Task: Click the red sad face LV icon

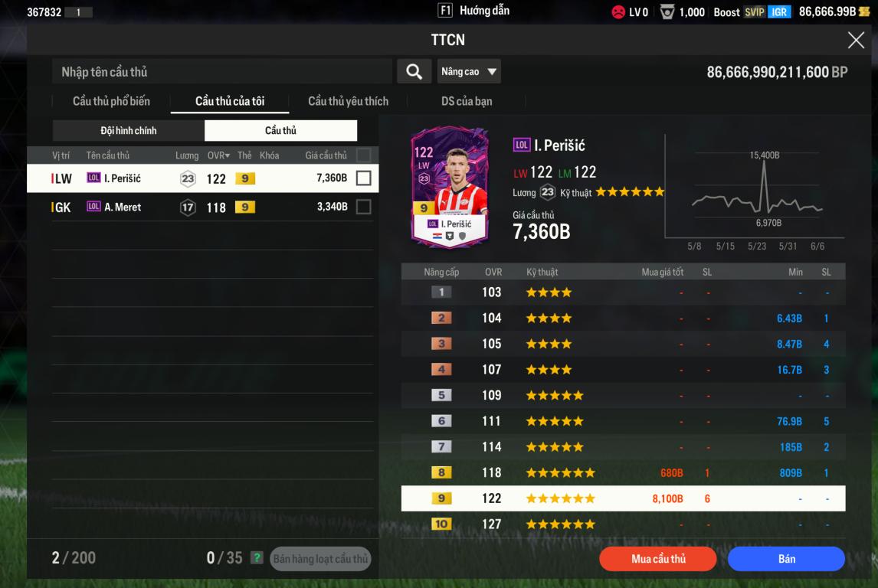Action: (x=618, y=11)
